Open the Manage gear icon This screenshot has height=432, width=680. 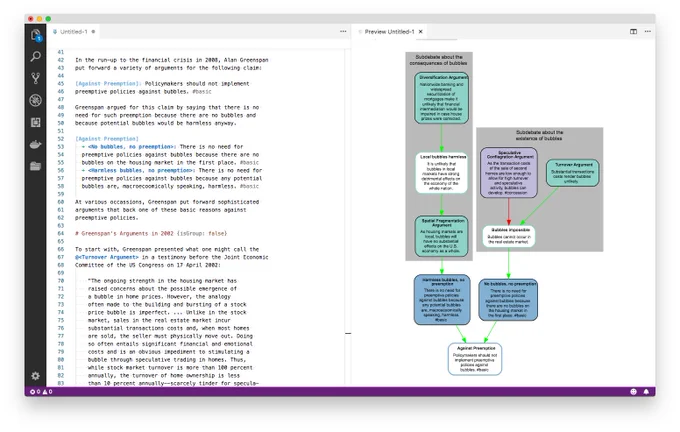pyautogui.click(x=36, y=376)
